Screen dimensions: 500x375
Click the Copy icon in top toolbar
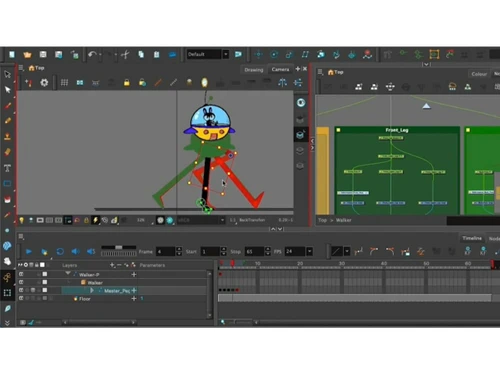141,55
